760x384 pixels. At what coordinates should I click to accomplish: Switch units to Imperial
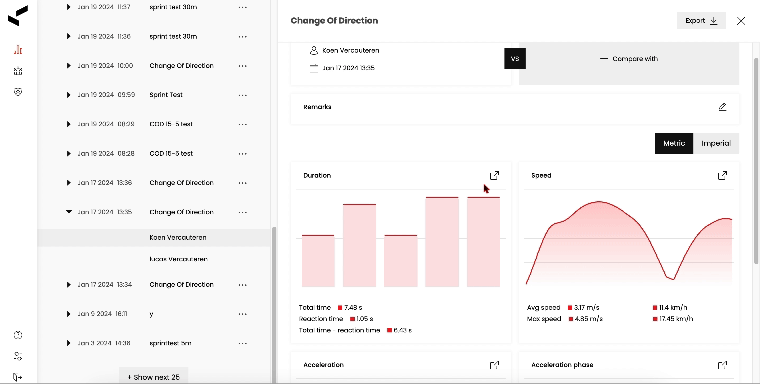(715, 144)
